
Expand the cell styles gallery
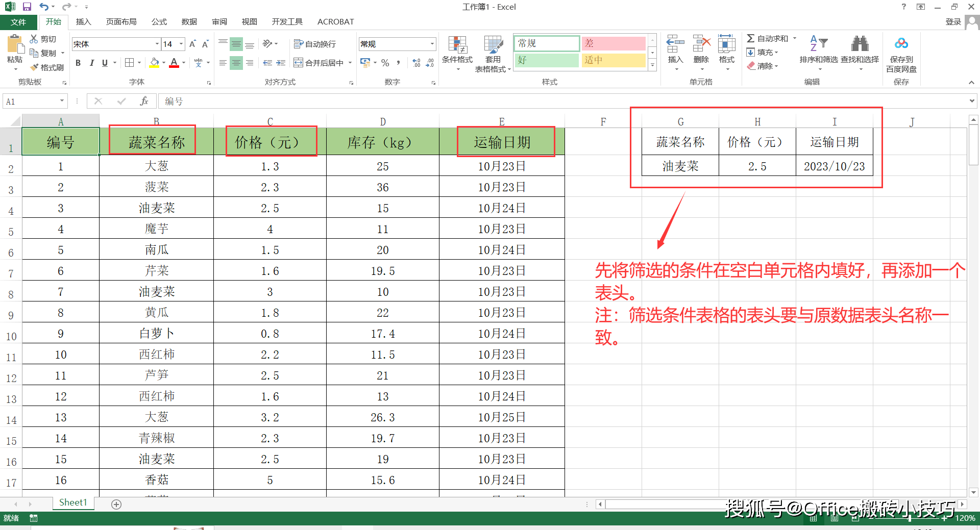coord(652,65)
